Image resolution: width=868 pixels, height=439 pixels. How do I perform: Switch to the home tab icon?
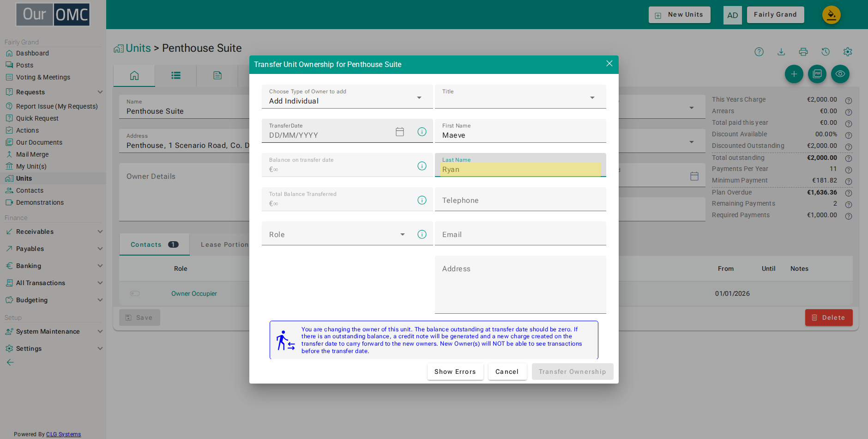134,75
